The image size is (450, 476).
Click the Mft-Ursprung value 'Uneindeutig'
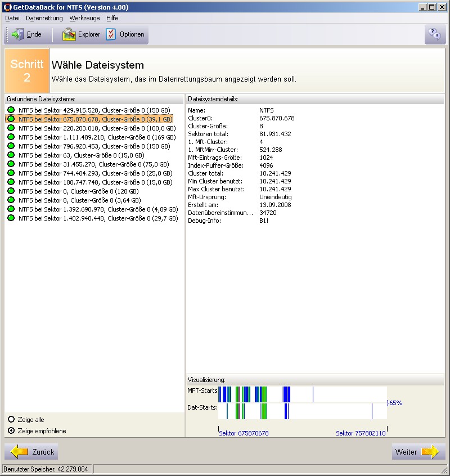(x=276, y=197)
